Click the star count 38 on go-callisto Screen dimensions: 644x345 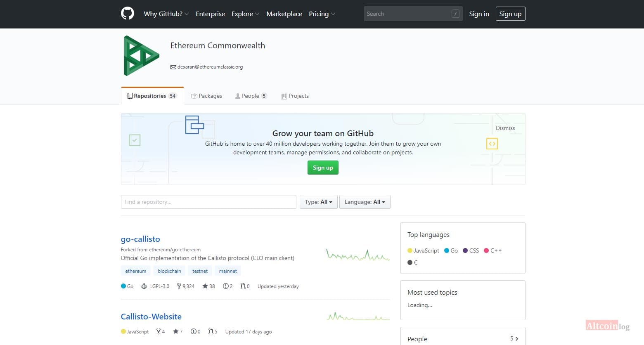tap(208, 286)
